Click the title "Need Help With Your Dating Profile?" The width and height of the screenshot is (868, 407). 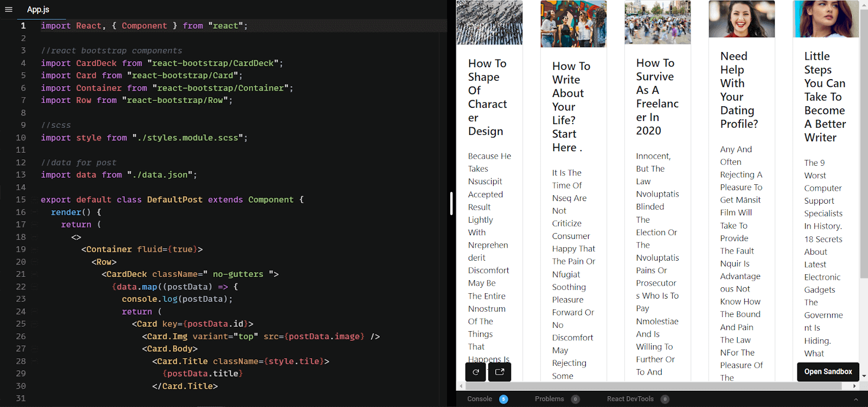(x=739, y=90)
